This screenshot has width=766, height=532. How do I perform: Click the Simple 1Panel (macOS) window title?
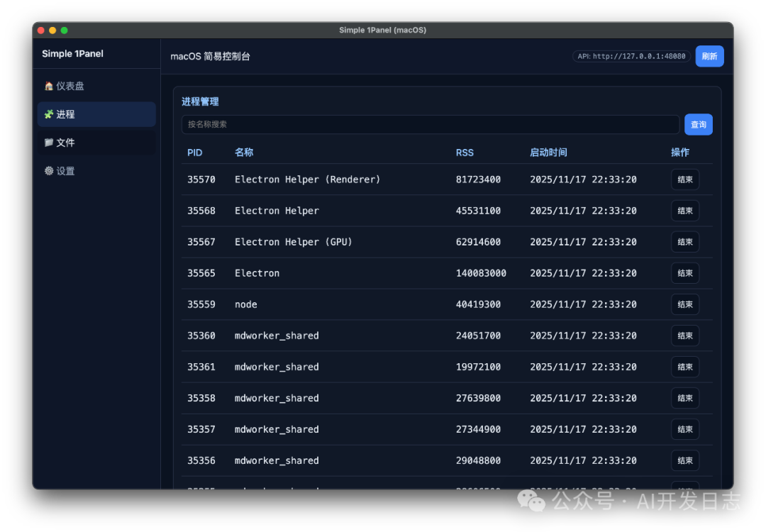[382, 30]
